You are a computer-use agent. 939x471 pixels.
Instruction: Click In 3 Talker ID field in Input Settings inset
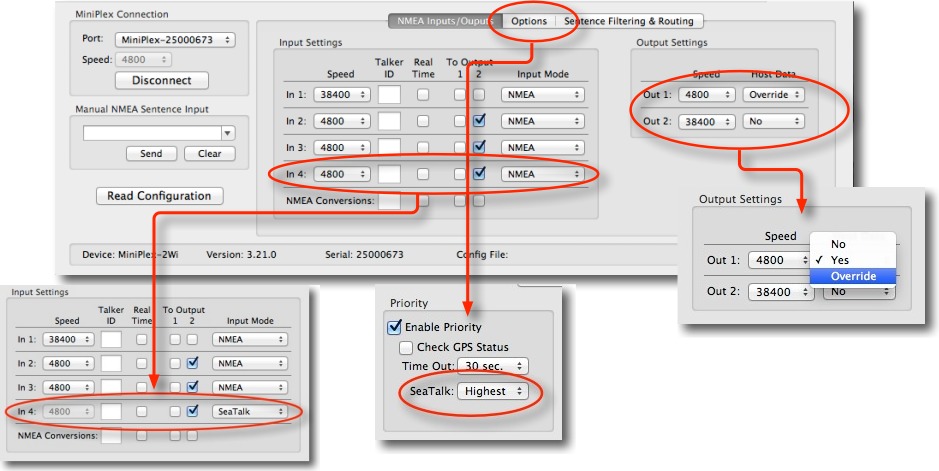[x=111, y=387]
